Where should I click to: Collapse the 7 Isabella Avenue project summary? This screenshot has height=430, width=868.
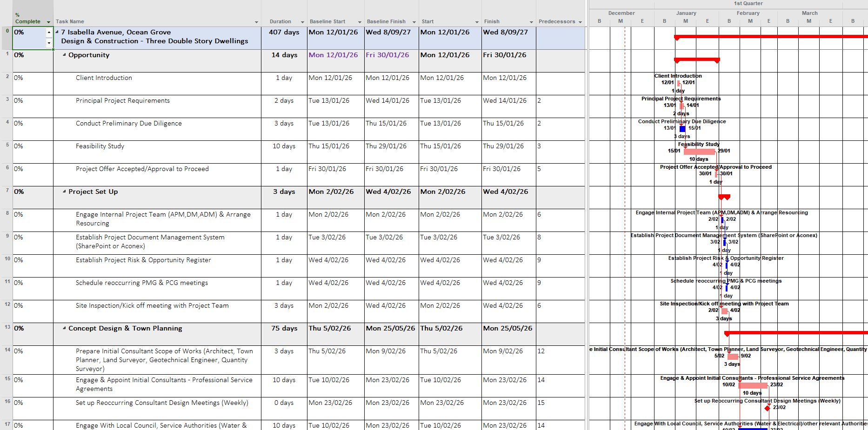[x=56, y=32]
